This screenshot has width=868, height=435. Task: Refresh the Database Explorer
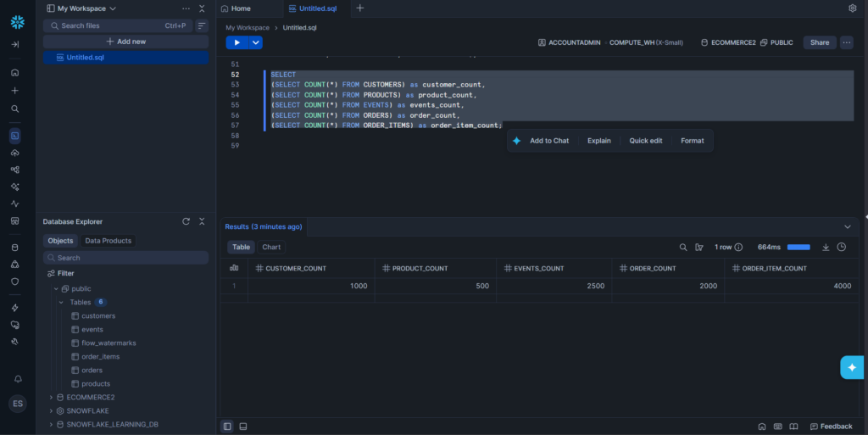click(x=186, y=221)
